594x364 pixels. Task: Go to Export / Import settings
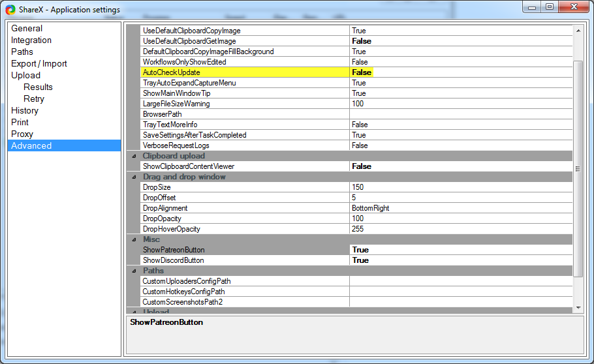[x=39, y=64]
